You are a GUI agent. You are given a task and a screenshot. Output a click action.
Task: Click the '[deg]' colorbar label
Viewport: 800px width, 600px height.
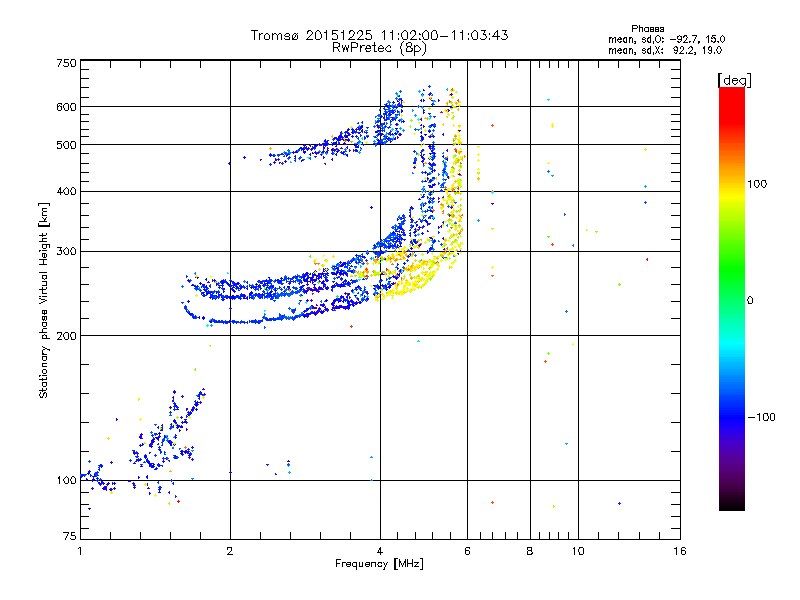click(x=734, y=80)
